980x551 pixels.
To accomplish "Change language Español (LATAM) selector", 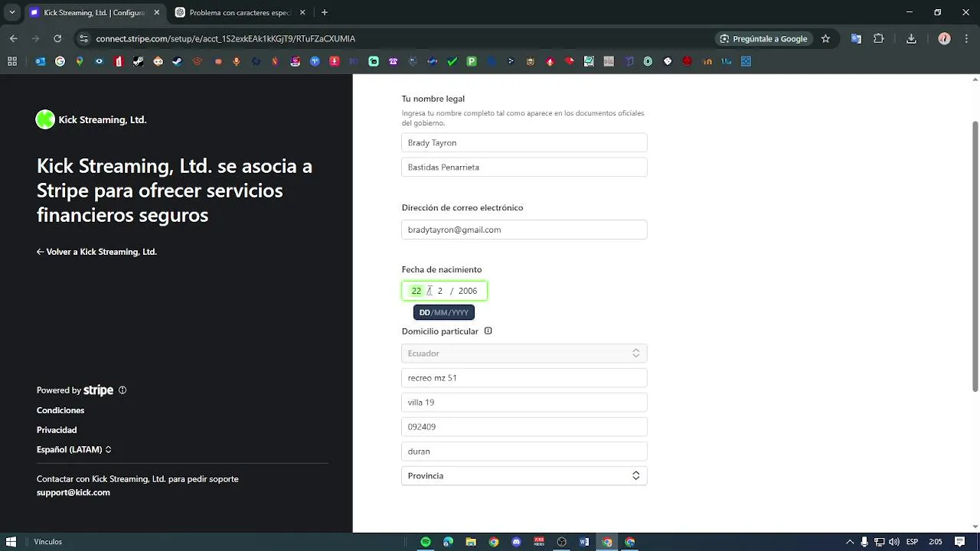I will click(74, 450).
